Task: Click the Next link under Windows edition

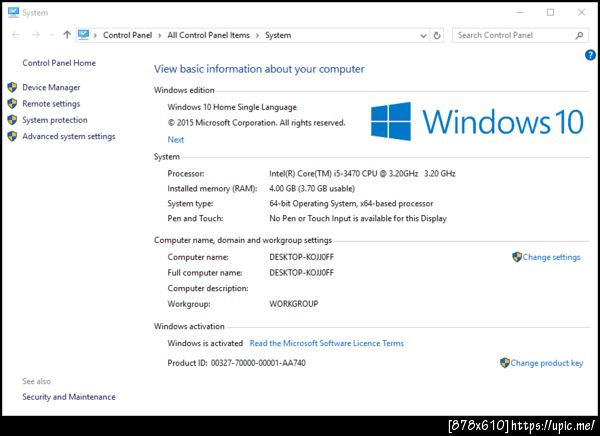Action: [x=176, y=140]
